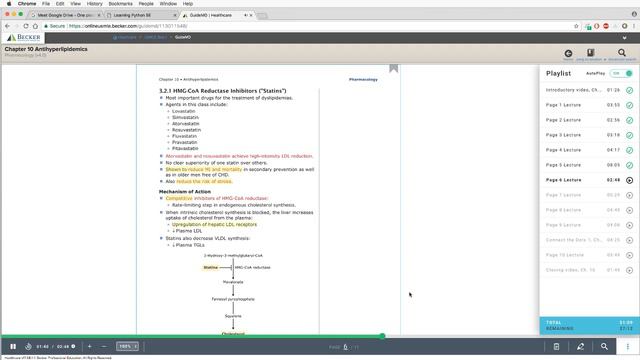Click the rewind replay icon in player bar

click(x=28, y=347)
